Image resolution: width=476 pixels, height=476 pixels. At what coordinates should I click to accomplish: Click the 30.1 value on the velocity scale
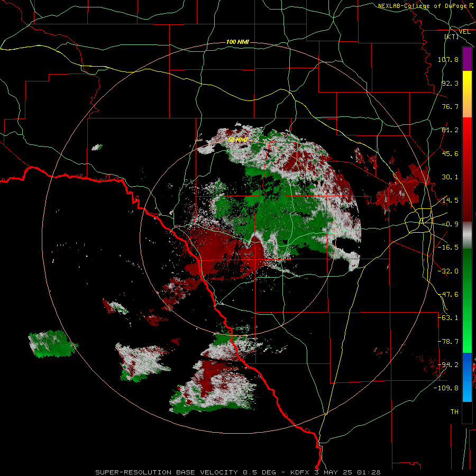click(x=450, y=177)
